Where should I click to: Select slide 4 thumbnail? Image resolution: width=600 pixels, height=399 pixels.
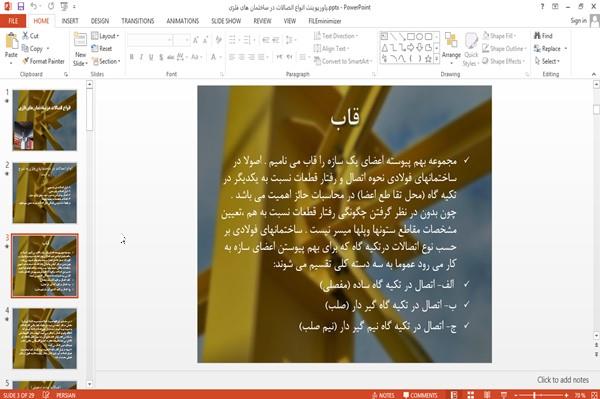tap(45, 339)
